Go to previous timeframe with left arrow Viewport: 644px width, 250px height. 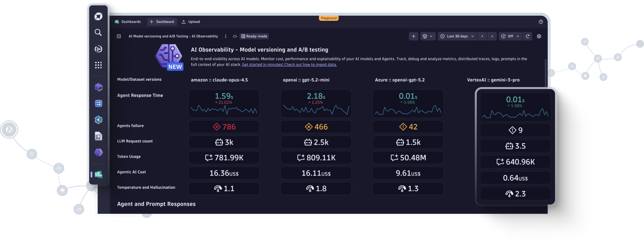tap(482, 36)
